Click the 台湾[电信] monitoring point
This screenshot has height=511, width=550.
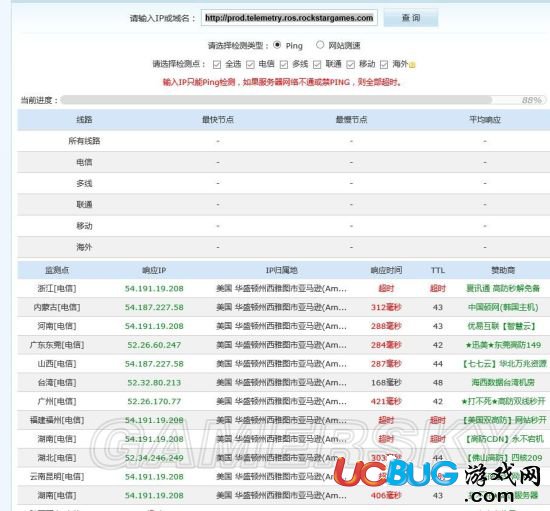click(57, 383)
